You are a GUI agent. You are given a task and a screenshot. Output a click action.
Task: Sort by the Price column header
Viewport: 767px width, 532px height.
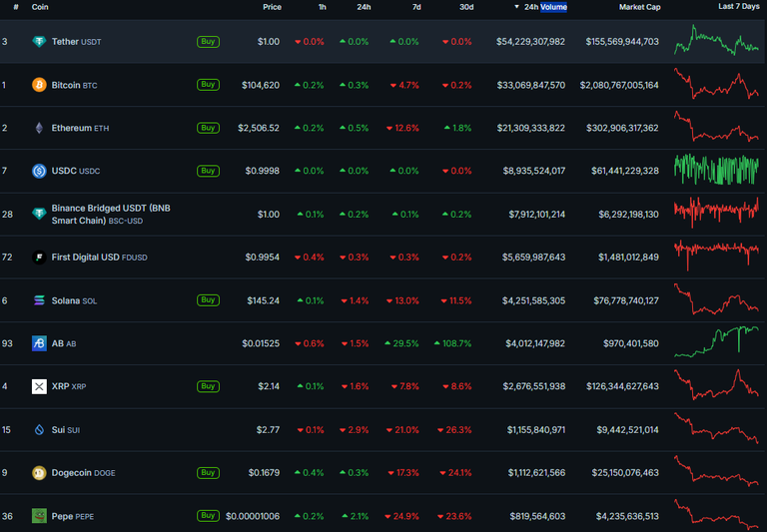tap(272, 7)
